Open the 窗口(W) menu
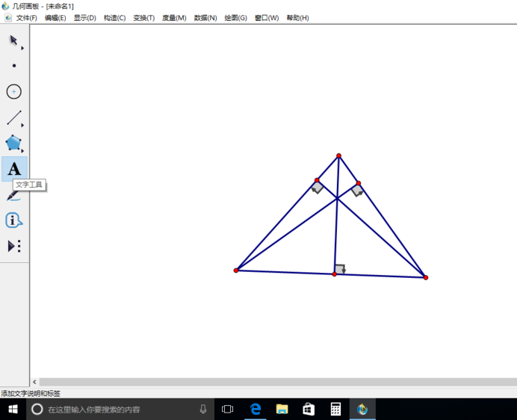Image resolution: width=517 pixels, height=420 pixels. (x=267, y=18)
